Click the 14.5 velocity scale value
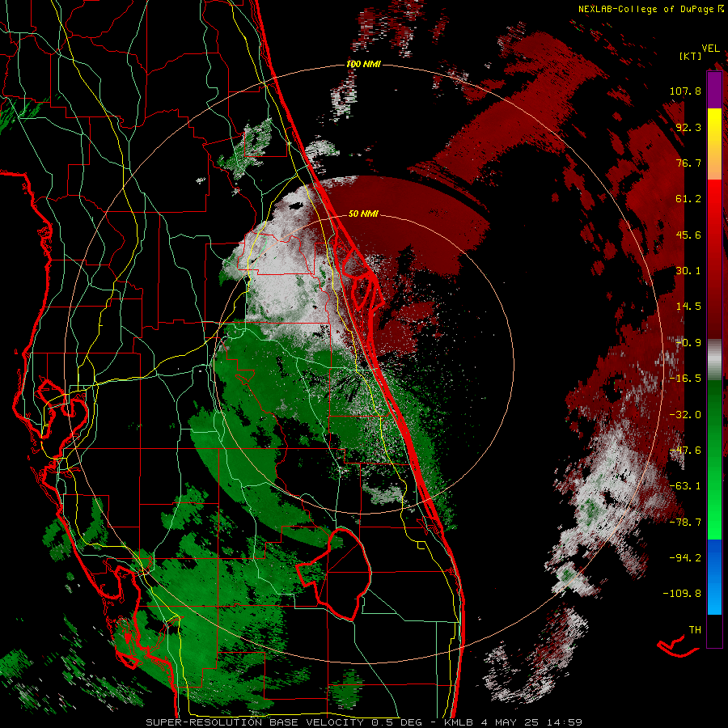Viewport: 728px width, 728px height. [688, 307]
